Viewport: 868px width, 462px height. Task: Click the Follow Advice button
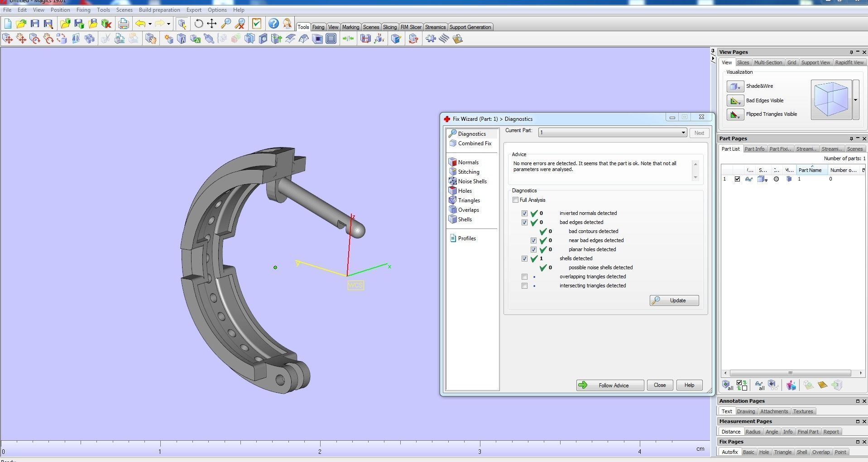pyautogui.click(x=610, y=385)
